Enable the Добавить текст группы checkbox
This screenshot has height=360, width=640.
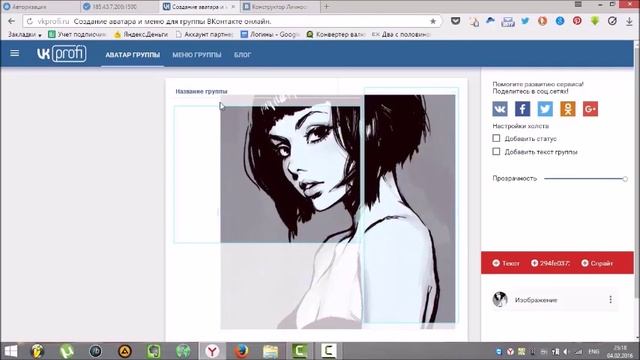pos(496,151)
